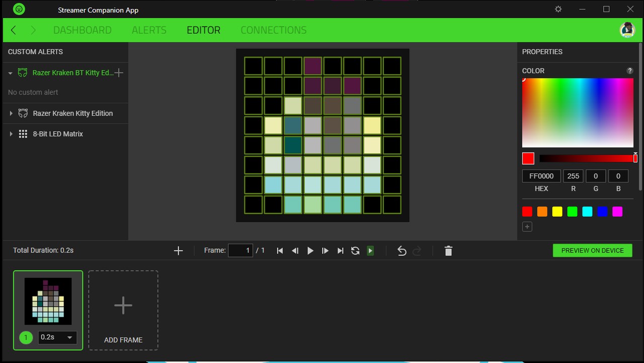Viewport: 644px width, 363px height.
Task: Jump to first frame
Action: tap(280, 251)
